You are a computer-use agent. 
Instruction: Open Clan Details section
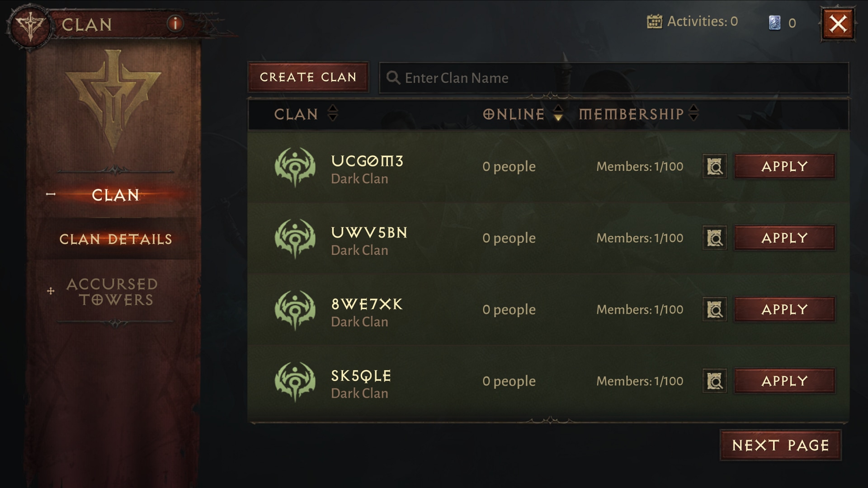pyautogui.click(x=116, y=238)
